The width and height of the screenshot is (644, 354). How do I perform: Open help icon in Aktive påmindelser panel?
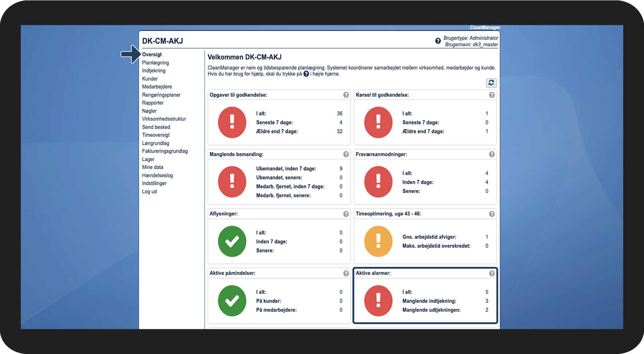(346, 273)
